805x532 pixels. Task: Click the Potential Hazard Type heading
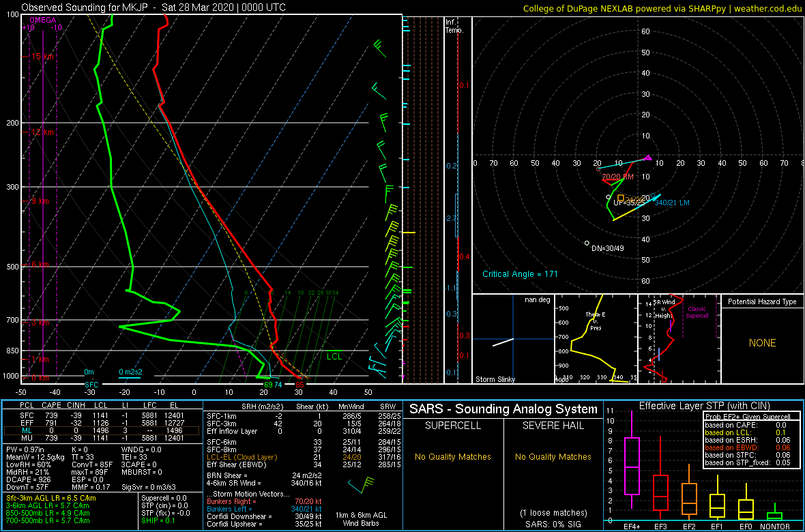tap(762, 302)
